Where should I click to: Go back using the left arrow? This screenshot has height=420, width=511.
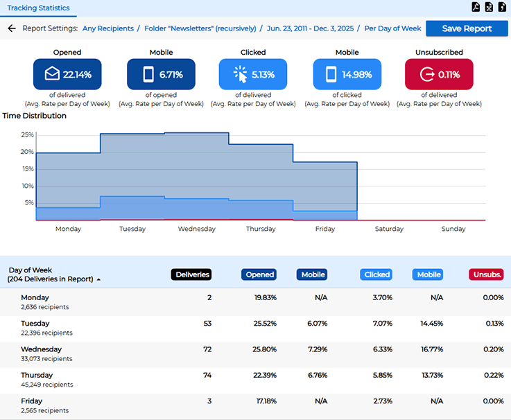point(11,28)
